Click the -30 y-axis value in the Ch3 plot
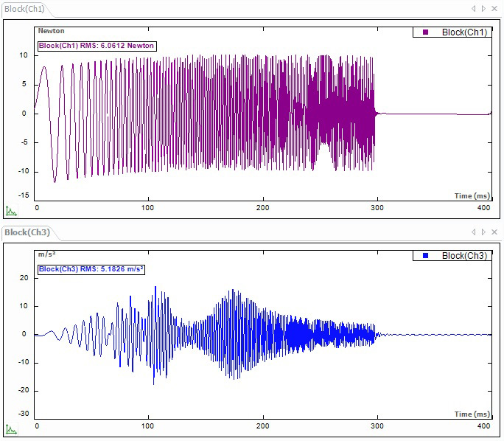 (x=24, y=413)
